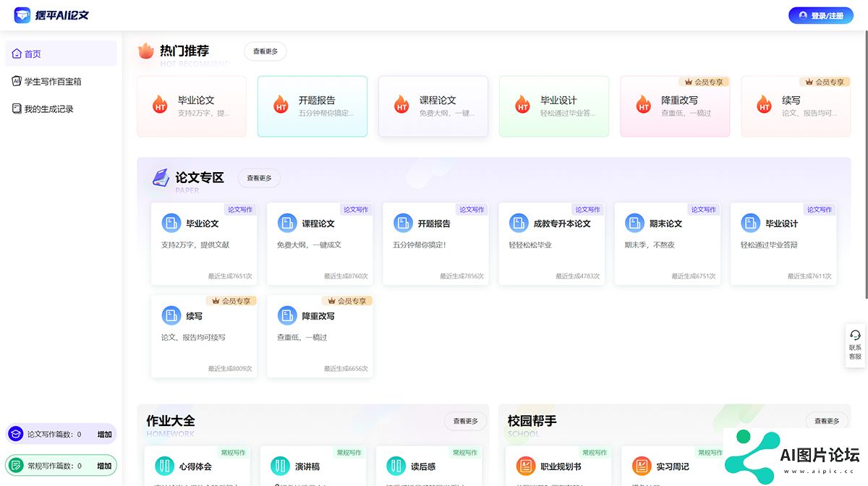Go to 首页 in the sidebar
The width and height of the screenshot is (868, 486).
tap(61, 54)
